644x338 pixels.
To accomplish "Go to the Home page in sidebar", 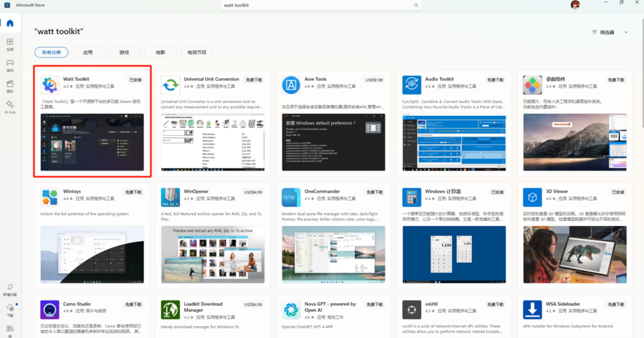I will [10, 23].
